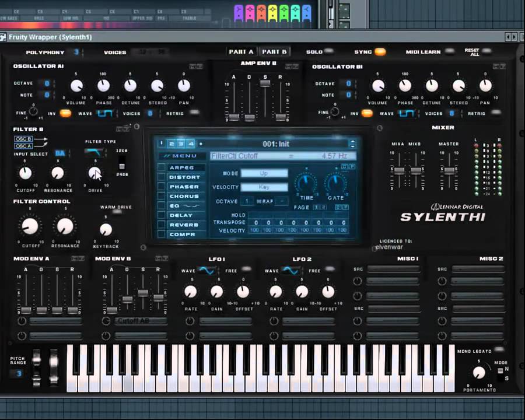Toggle the Solo switch
The width and height of the screenshot is (525, 420).
tap(329, 51)
